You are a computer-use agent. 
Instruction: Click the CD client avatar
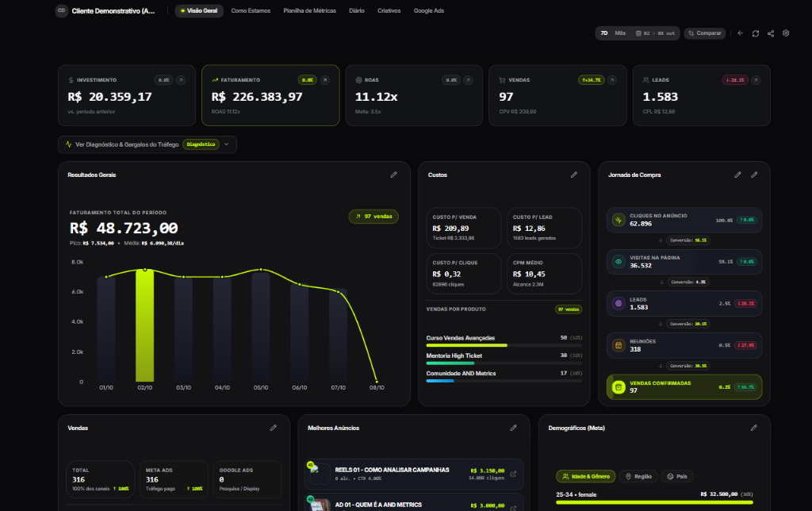coord(62,10)
